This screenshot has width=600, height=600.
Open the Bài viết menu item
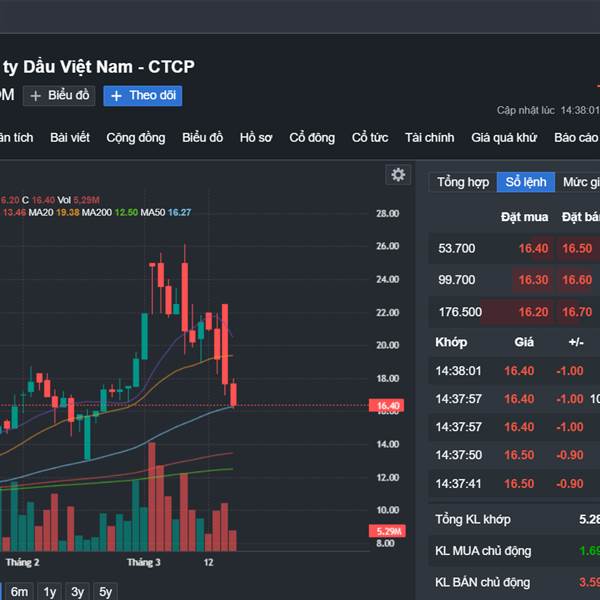pos(70,137)
